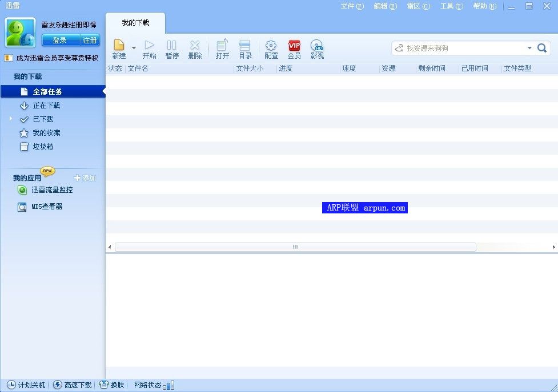Click the 新建 new task icon
The image size is (558, 392).
tap(119, 46)
